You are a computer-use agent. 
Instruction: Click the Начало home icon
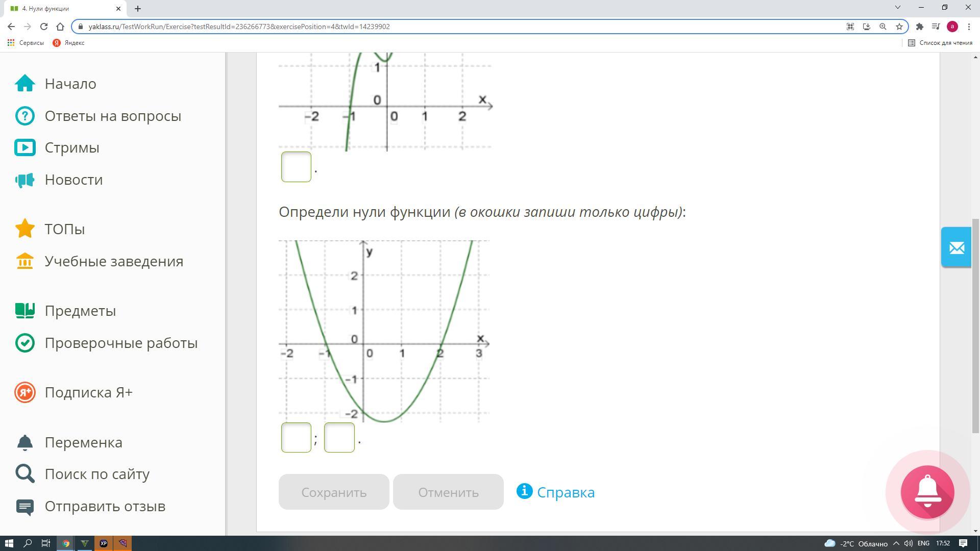(x=24, y=84)
